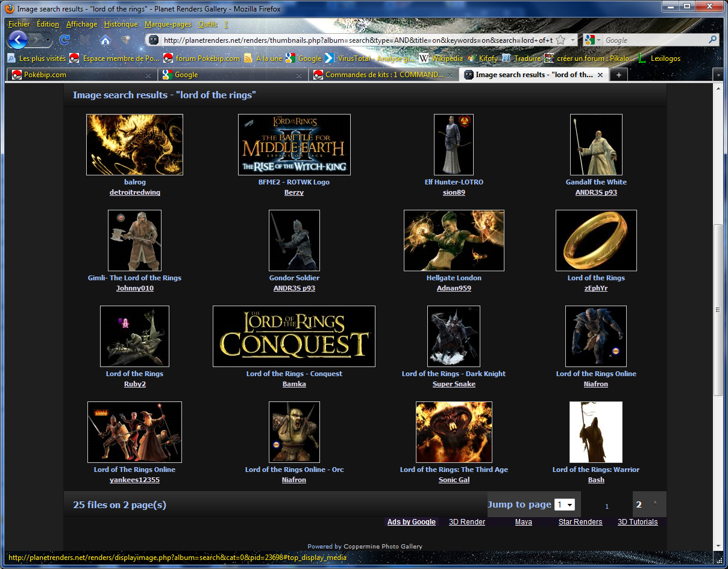Open the Hellgate London thumbnail
728x569 pixels.
pos(454,240)
